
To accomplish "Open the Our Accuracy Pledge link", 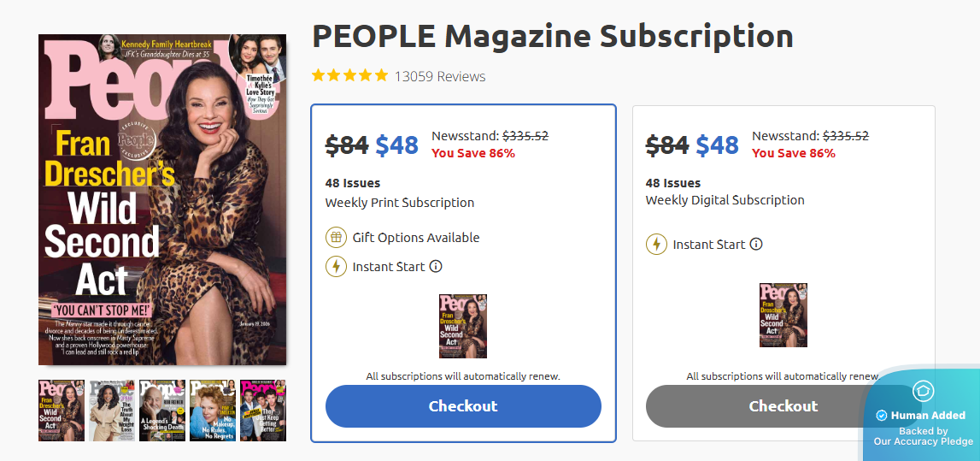I will point(923,441).
